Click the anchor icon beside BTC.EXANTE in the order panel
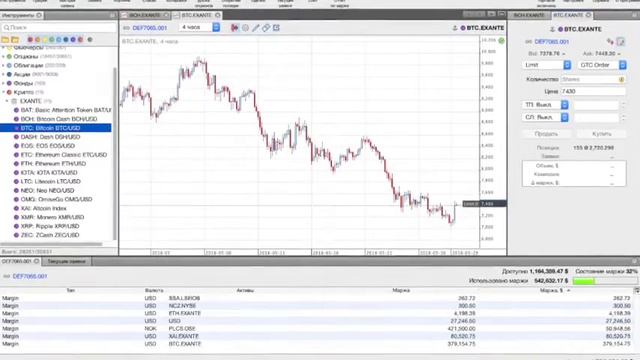This screenshot has width=640, height=360. 552,29
